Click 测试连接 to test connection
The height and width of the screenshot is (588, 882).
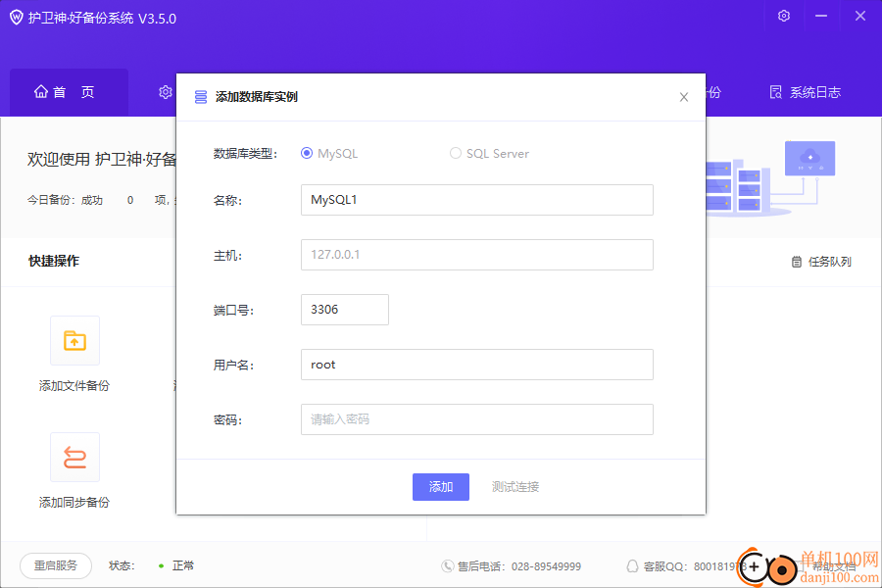pos(515,487)
